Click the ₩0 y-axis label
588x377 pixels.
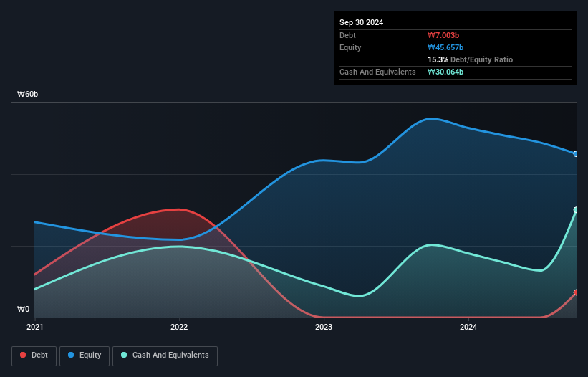tap(23, 309)
